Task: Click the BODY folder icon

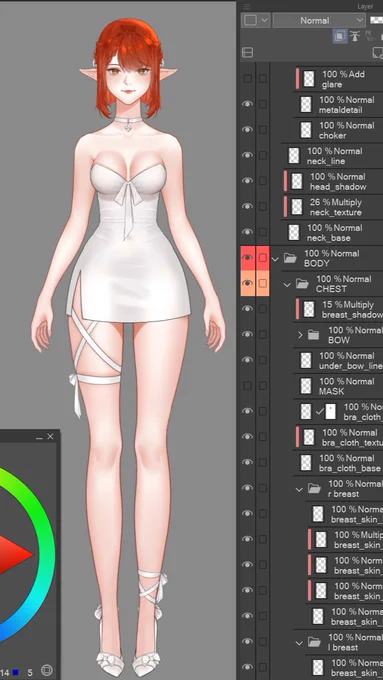Action: point(290,258)
